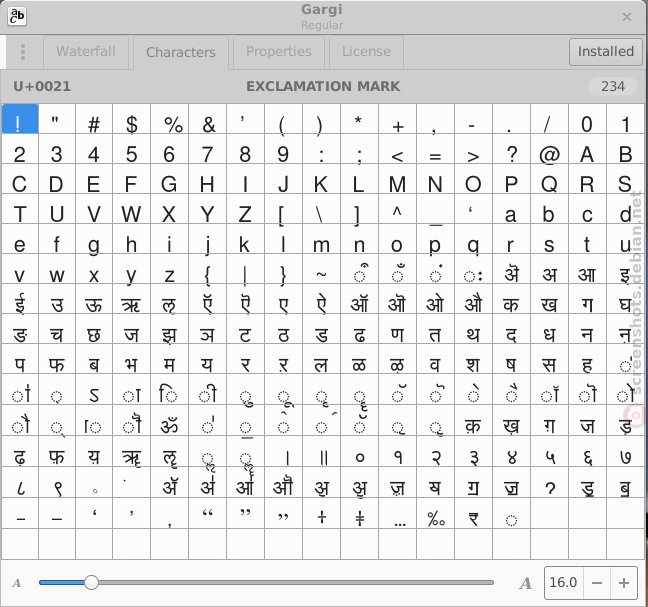Select the uppercase Q cell

[x=550, y=179]
